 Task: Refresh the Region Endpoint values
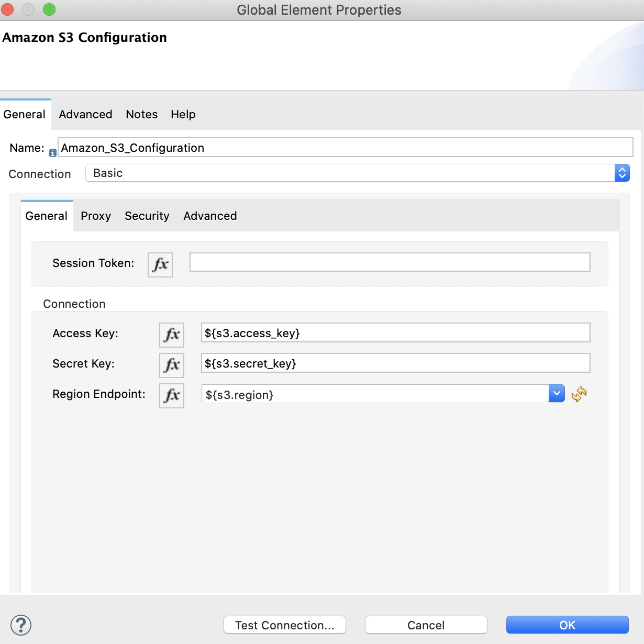(x=579, y=394)
